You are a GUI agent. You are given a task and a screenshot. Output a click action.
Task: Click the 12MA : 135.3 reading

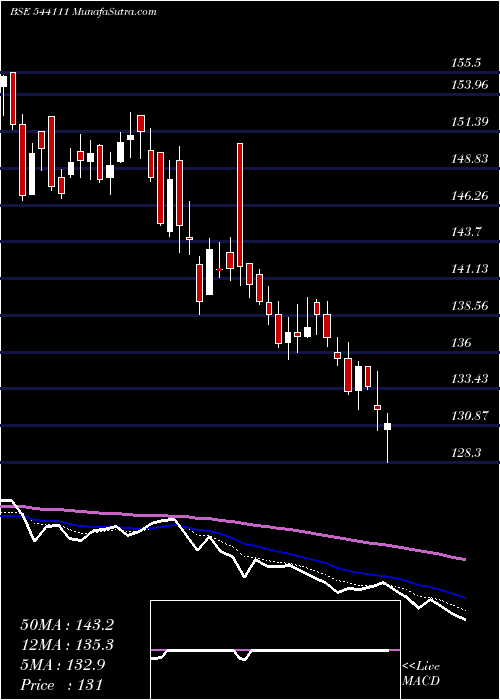pos(67,645)
